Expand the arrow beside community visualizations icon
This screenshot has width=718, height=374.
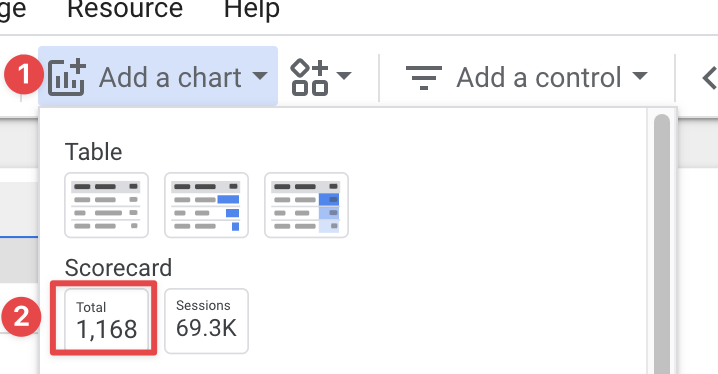point(344,75)
